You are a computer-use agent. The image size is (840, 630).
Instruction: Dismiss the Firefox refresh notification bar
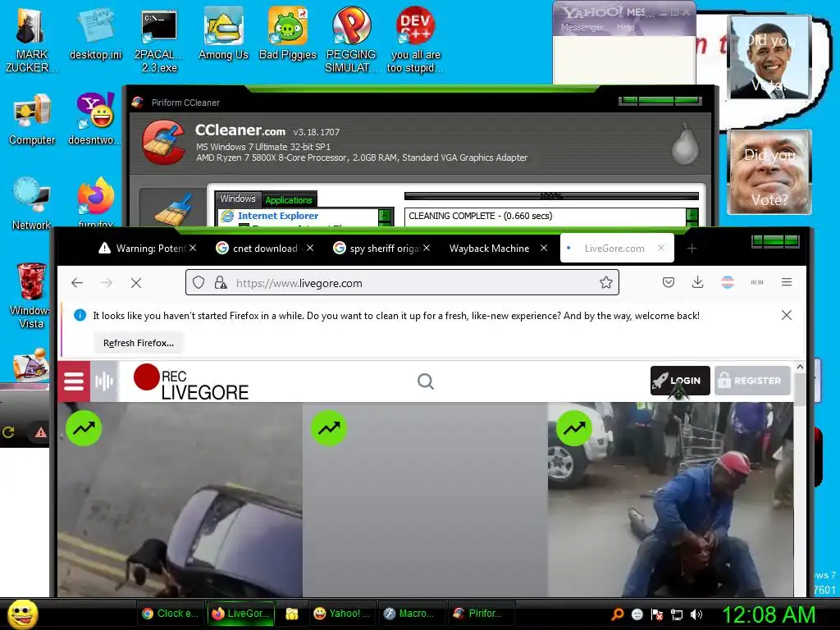[x=787, y=315]
